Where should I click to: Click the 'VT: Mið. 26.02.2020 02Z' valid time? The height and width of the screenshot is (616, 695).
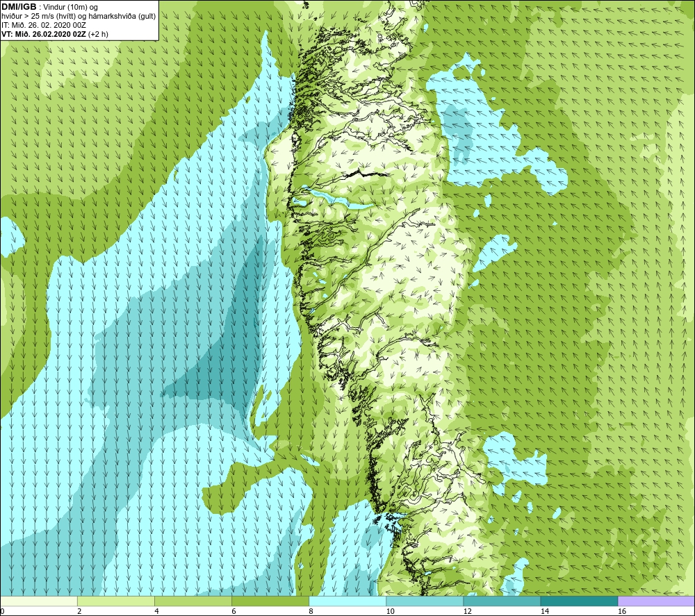[x=44, y=34]
